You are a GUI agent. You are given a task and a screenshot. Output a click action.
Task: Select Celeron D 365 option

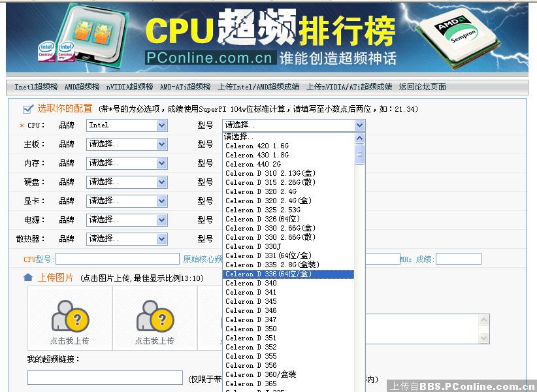tap(288, 384)
